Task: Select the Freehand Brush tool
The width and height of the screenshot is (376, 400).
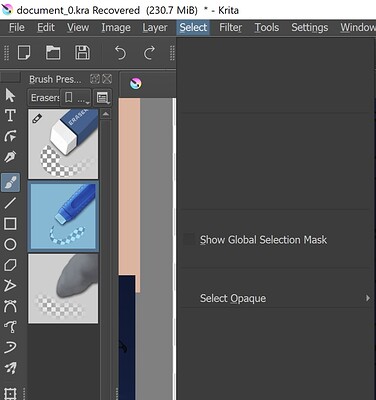Action: [10, 182]
